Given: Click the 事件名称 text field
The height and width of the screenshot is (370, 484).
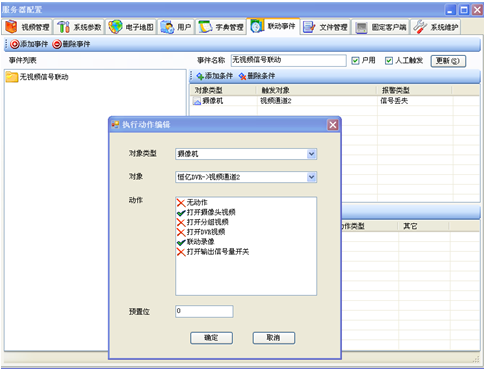Looking at the screenshot, I should click(288, 60).
